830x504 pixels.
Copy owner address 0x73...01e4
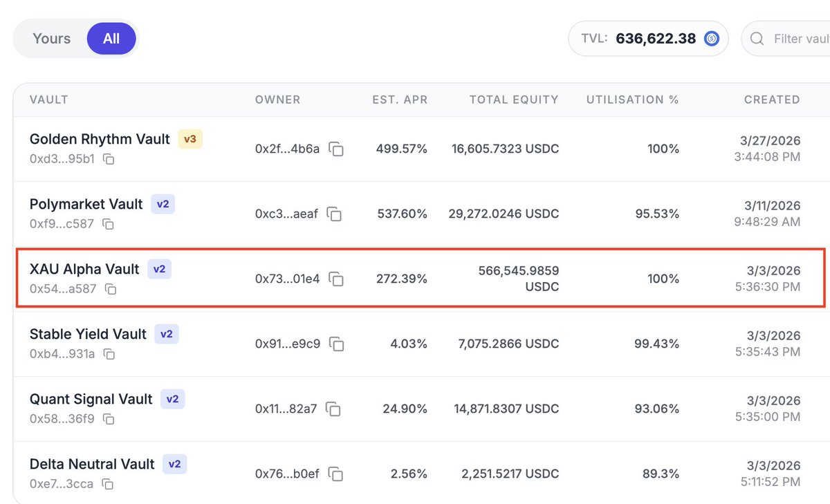pos(336,279)
